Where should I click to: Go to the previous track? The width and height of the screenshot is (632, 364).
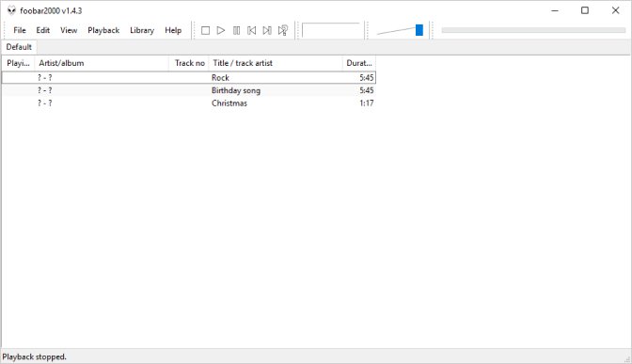251,30
